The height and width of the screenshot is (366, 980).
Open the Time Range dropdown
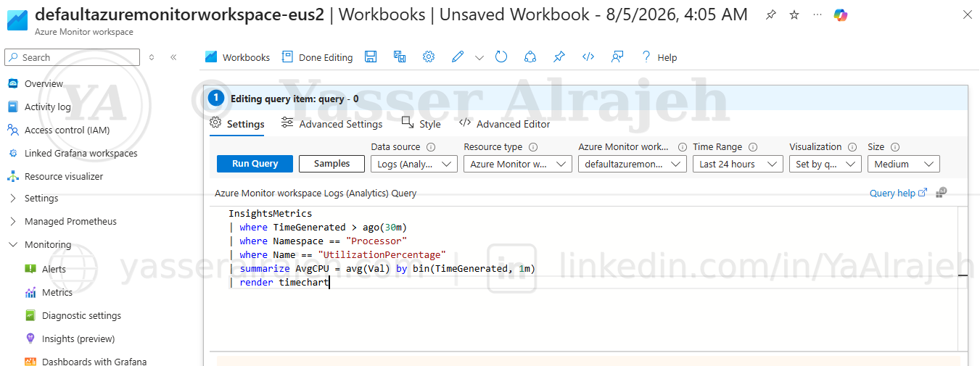point(738,165)
